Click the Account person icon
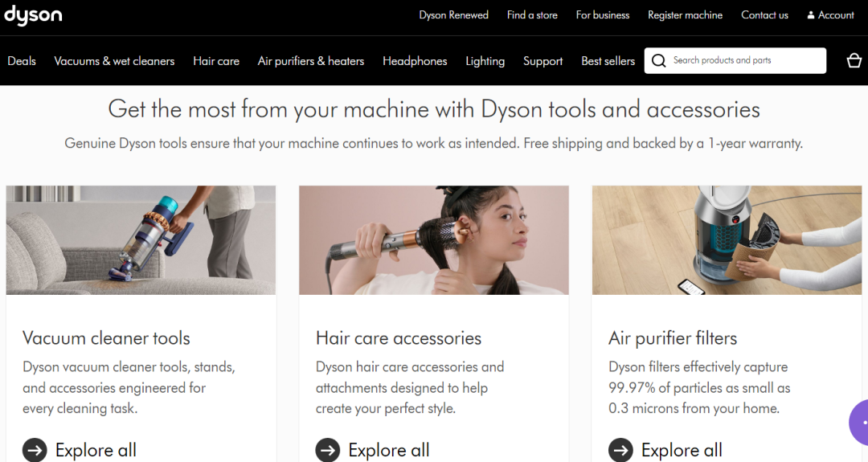868x462 pixels. [x=810, y=15]
